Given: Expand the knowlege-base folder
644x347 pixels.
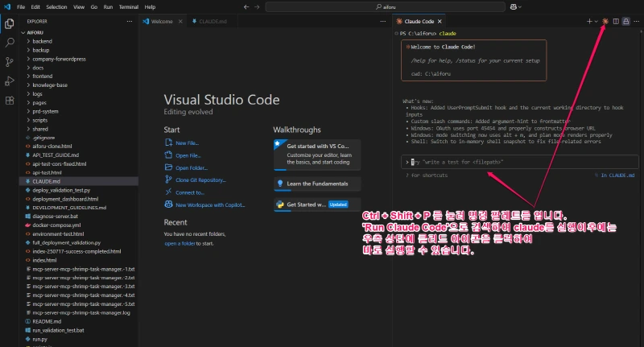Looking at the screenshot, I should point(50,85).
